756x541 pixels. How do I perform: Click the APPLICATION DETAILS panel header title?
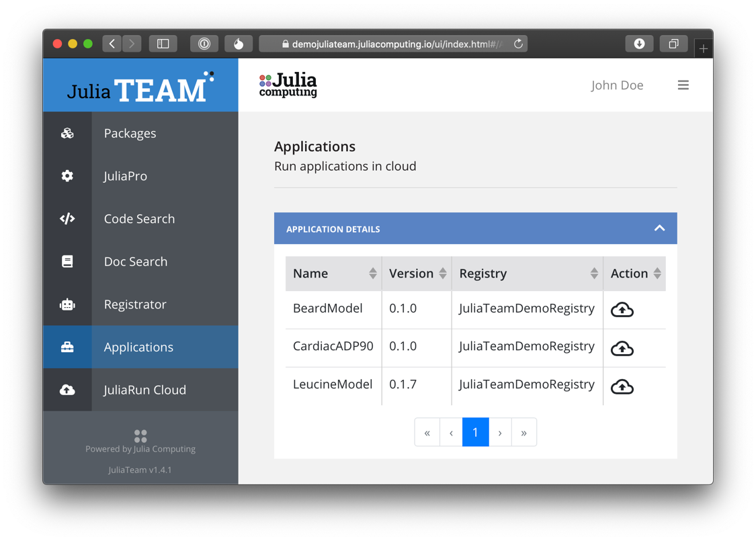(333, 229)
